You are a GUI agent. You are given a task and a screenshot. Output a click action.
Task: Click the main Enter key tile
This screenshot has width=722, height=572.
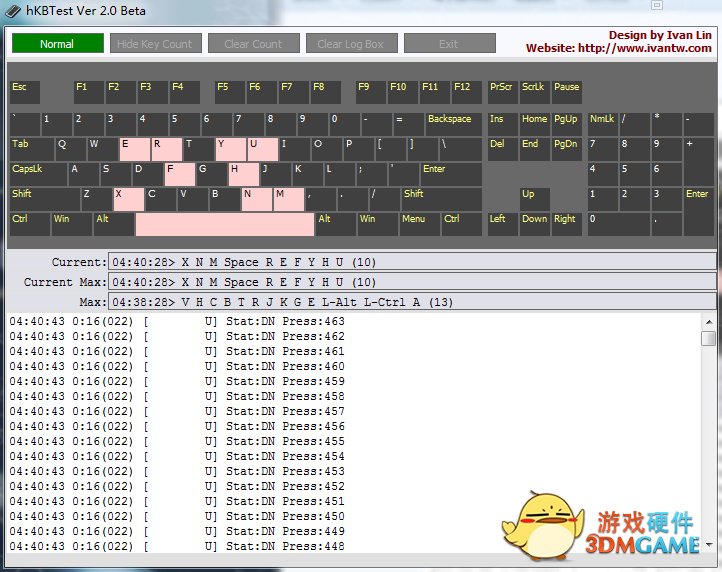pyautogui.click(x=451, y=174)
